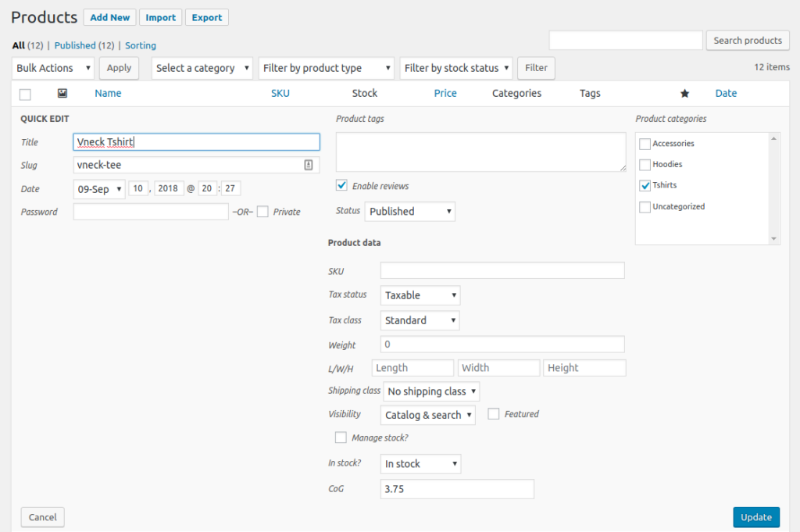The width and height of the screenshot is (800, 532).
Task: Check the Accessories category
Action: click(645, 144)
